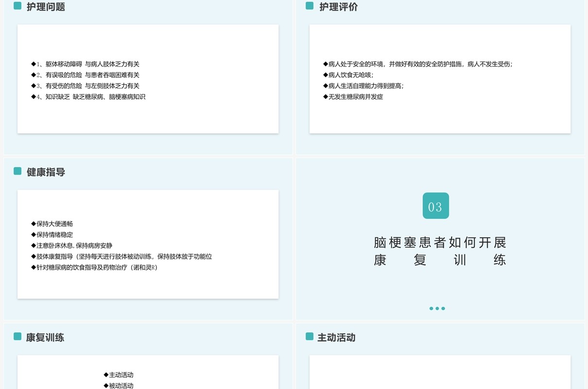Open the 护理问题 slide thumbnail
The image size is (588, 389).
tap(148, 77)
